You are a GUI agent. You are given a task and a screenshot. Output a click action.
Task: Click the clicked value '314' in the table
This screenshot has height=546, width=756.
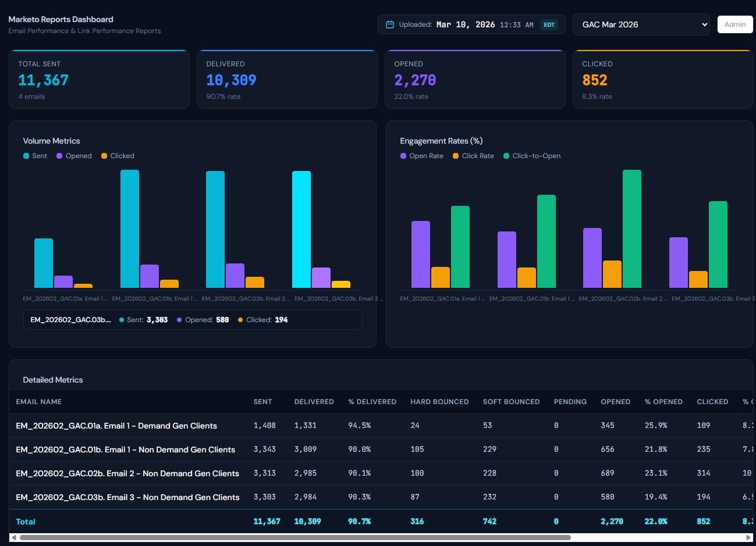pyautogui.click(x=704, y=473)
